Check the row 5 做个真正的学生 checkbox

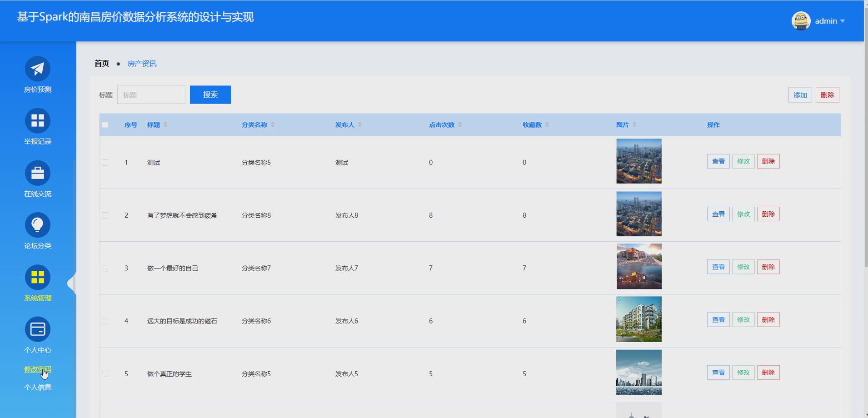pyautogui.click(x=105, y=374)
